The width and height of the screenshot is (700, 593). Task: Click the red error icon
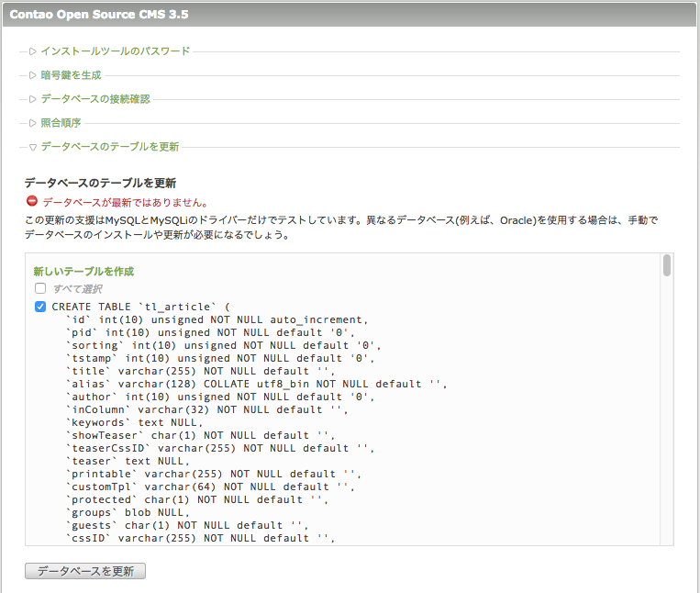(x=32, y=201)
